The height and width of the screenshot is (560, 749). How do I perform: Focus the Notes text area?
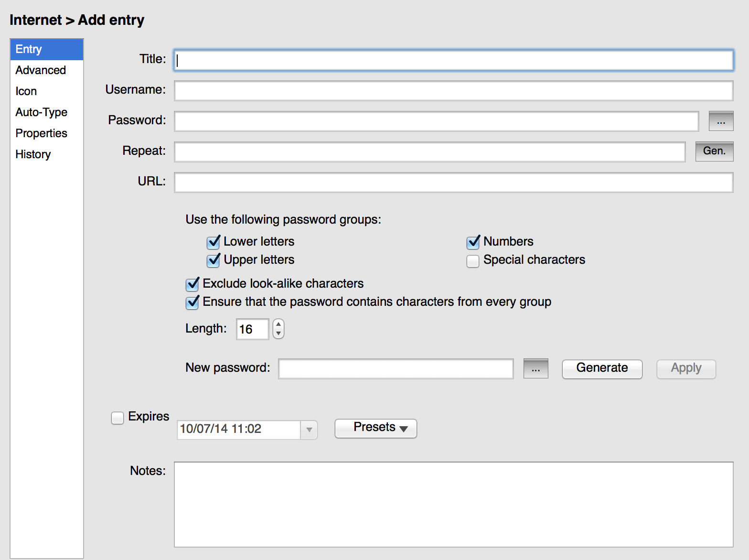coord(453,504)
